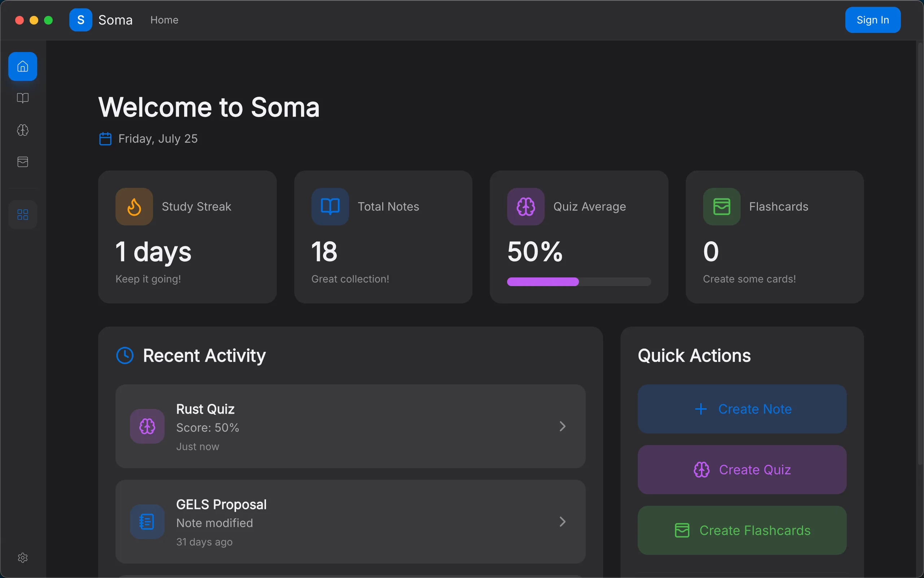Click the Quiz Average brain icon
This screenshot has width=924, height=578.
click(x=526, y=206)
